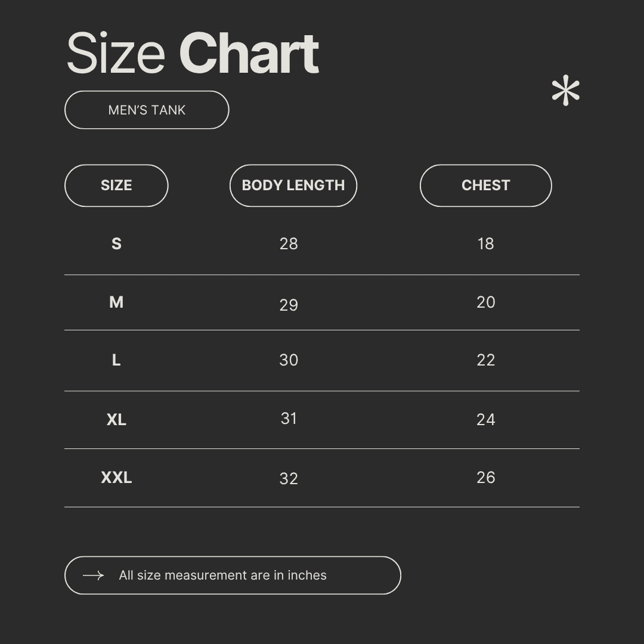This screenshot has width=644, height=644.
Task: Click body length value 30
Action: coord(289,360)
